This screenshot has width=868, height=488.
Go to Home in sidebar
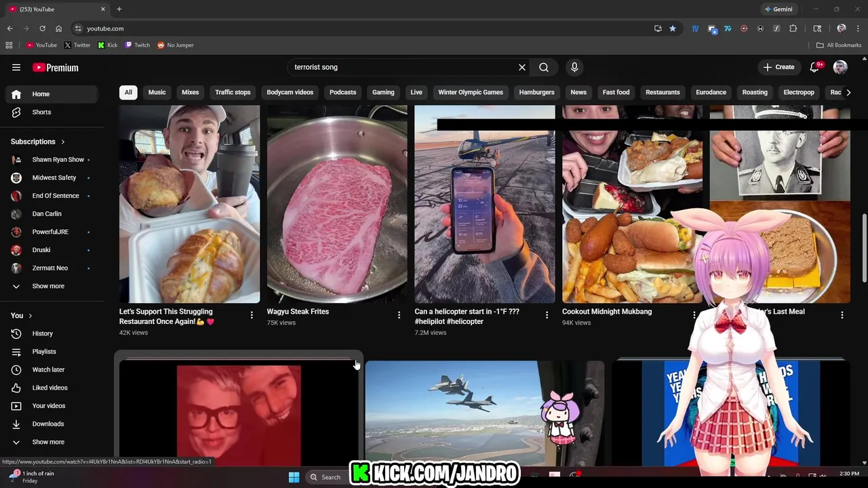pyautogui.click(x=52, y=94)
